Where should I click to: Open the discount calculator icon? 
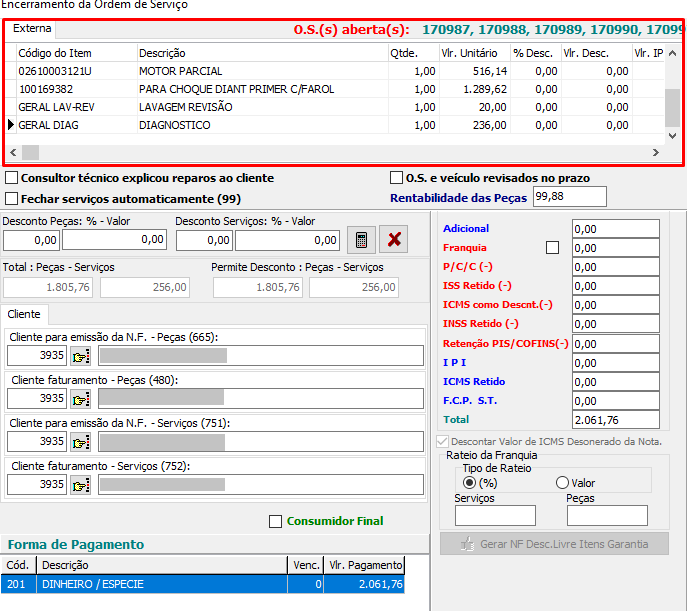pos(361,240)
